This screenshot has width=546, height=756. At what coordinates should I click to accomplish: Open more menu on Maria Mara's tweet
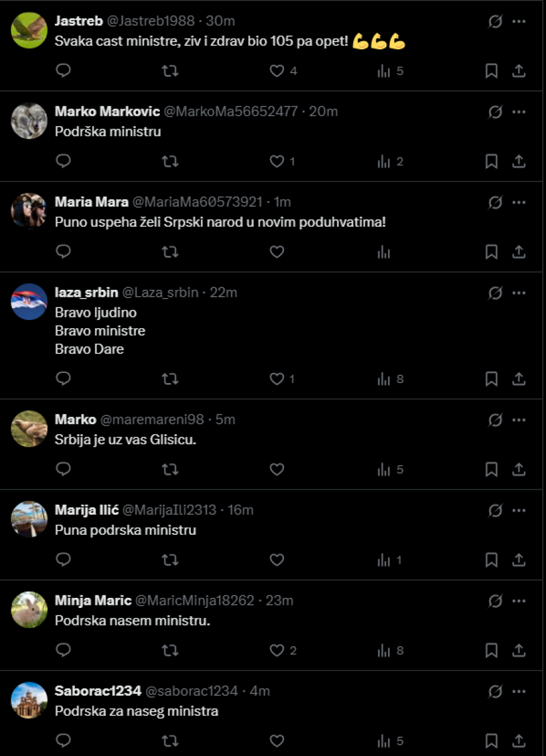click(x=519, y=202)
